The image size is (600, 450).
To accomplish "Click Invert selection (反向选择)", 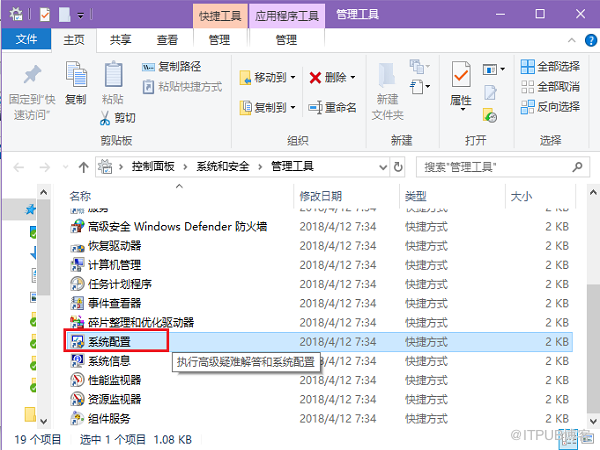I will click(550, 107).
